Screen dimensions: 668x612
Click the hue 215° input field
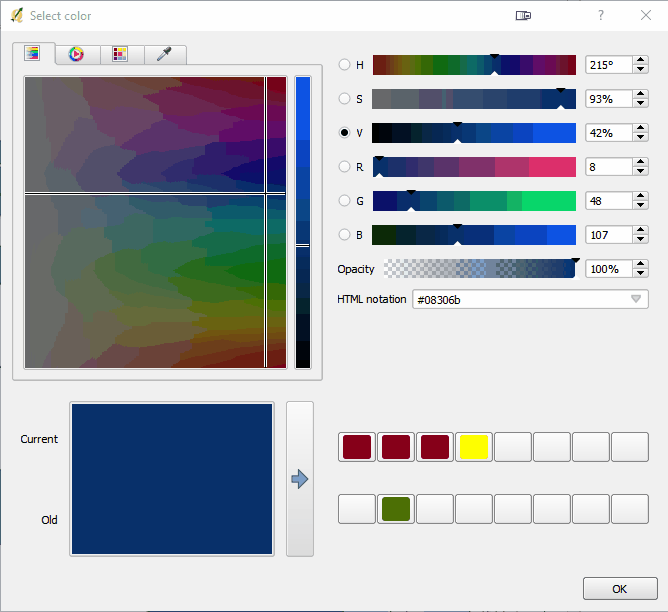click(x=609, y=65)
